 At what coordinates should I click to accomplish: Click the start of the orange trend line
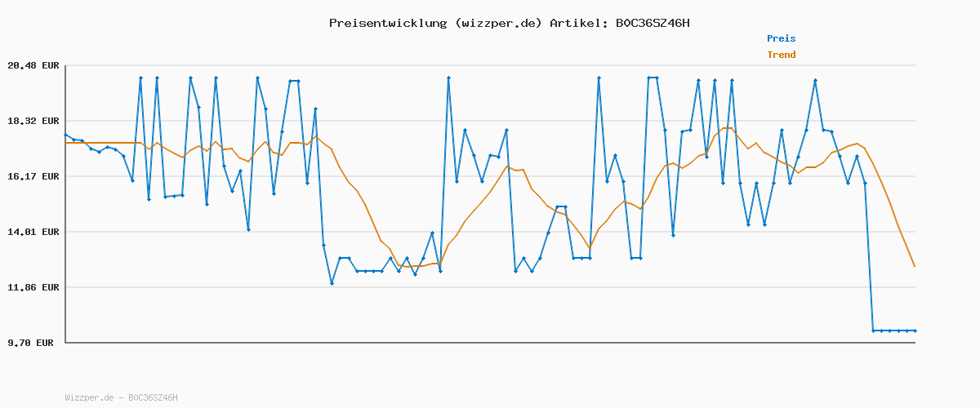(x=65, y=143)
